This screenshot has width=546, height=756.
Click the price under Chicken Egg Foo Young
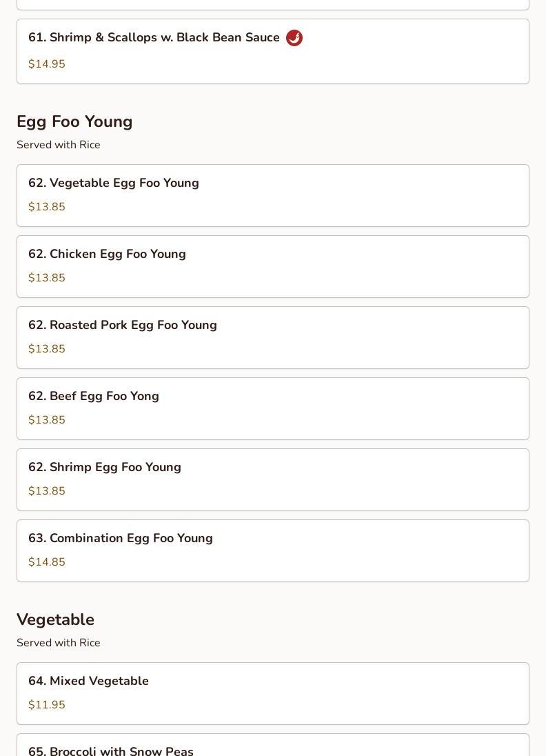47,278
